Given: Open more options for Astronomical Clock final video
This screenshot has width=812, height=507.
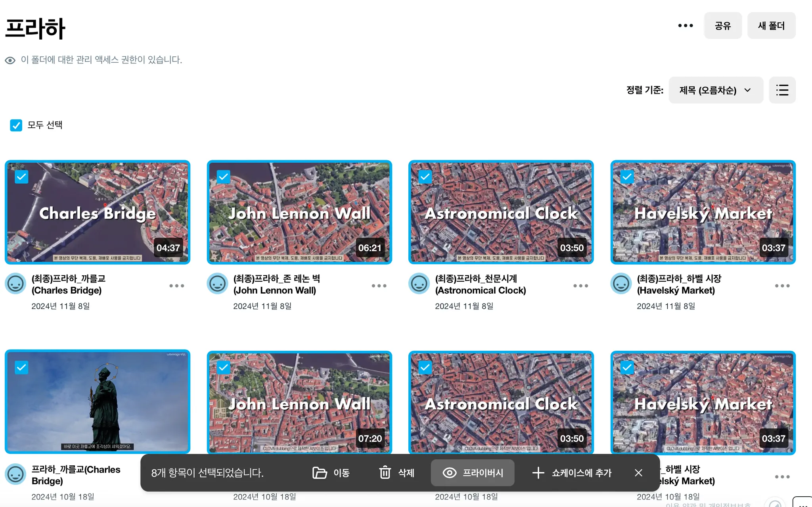Looking at the screenshot, I should [580, 286].
